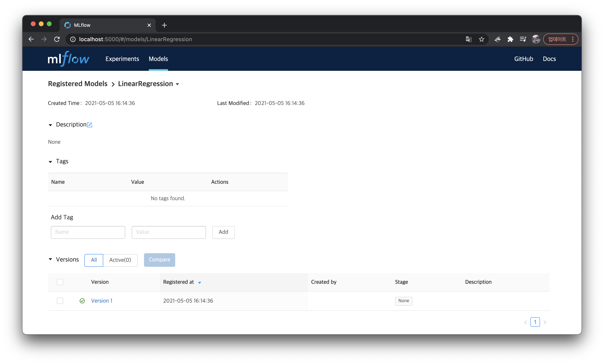The width and height of the screenshot is (604, 364).
Task: Switch to the Experiments tab
Action: click(x=122, y=59)
